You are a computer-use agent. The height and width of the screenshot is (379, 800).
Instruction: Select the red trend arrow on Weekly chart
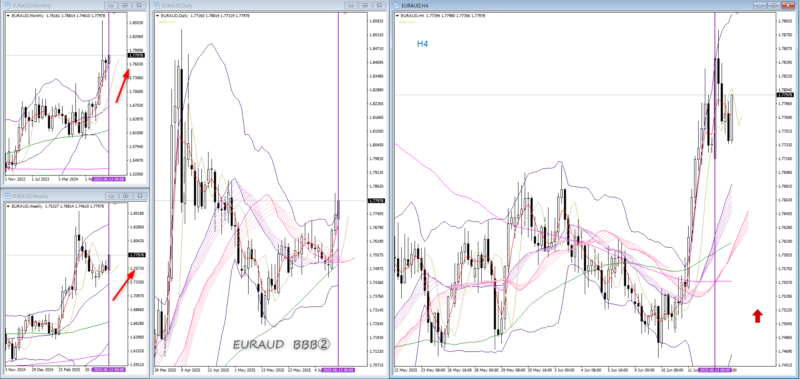pyautogui.click(x=124, y=284)
